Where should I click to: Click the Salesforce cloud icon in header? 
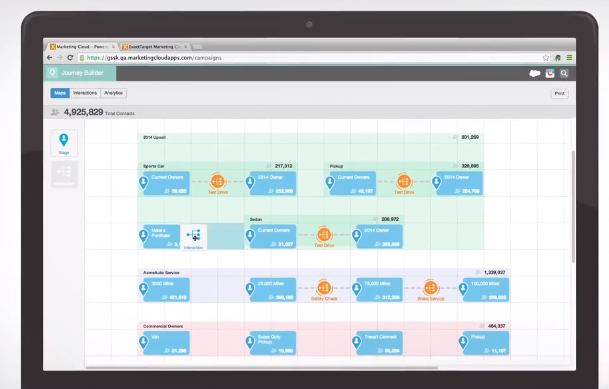click(535, 73)
